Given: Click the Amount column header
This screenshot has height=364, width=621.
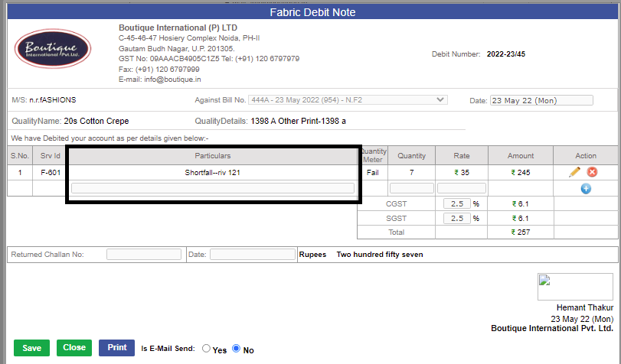Looking at the screenshot, I should tap(521, 155).
